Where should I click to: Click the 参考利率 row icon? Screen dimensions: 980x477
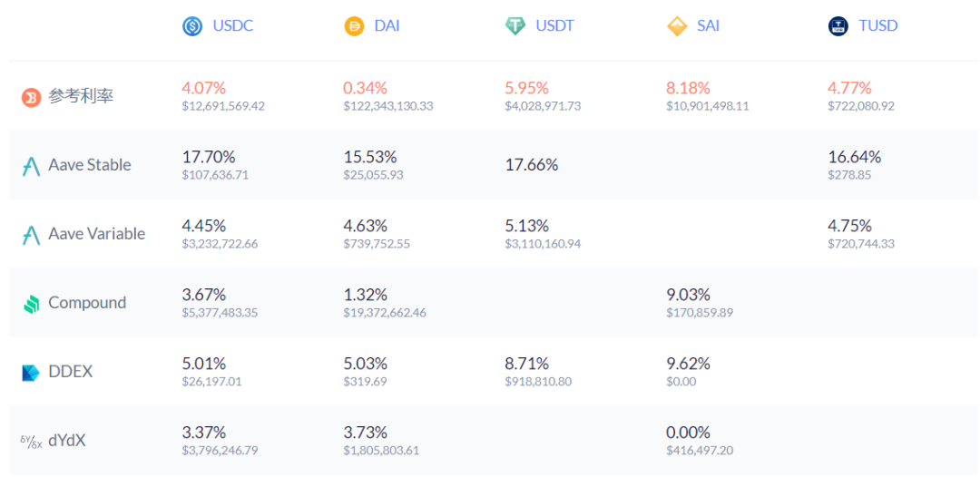(31, 97)
